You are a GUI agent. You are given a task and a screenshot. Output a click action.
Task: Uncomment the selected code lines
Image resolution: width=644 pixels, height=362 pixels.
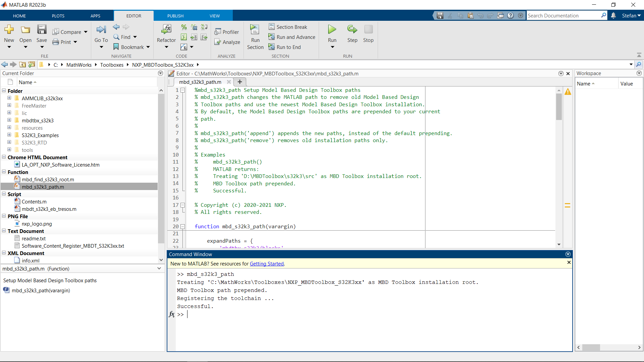pyautogui.click(x=194, y=27)
